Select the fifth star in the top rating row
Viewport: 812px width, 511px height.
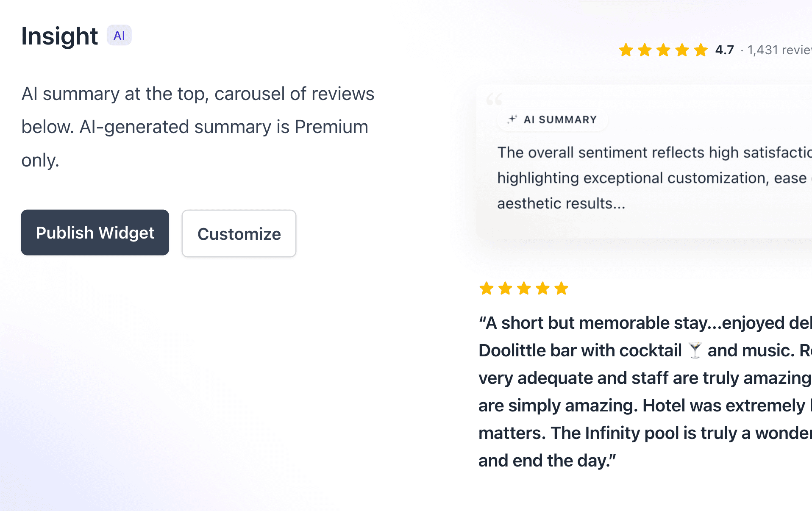click(x=701, y=50)
